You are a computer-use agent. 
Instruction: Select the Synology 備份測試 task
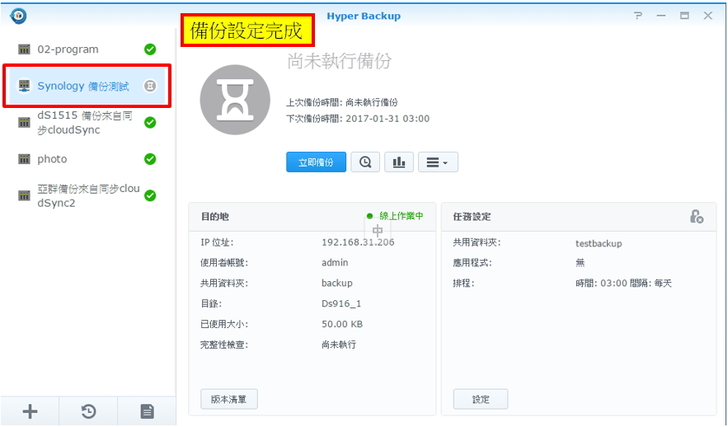tap(82, 86)
